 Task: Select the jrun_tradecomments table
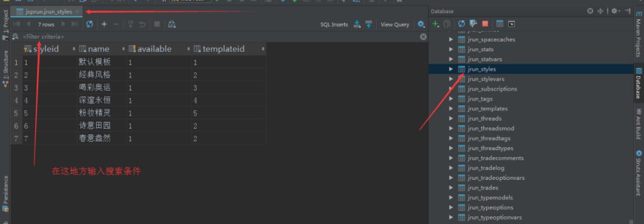pos(496,158)
